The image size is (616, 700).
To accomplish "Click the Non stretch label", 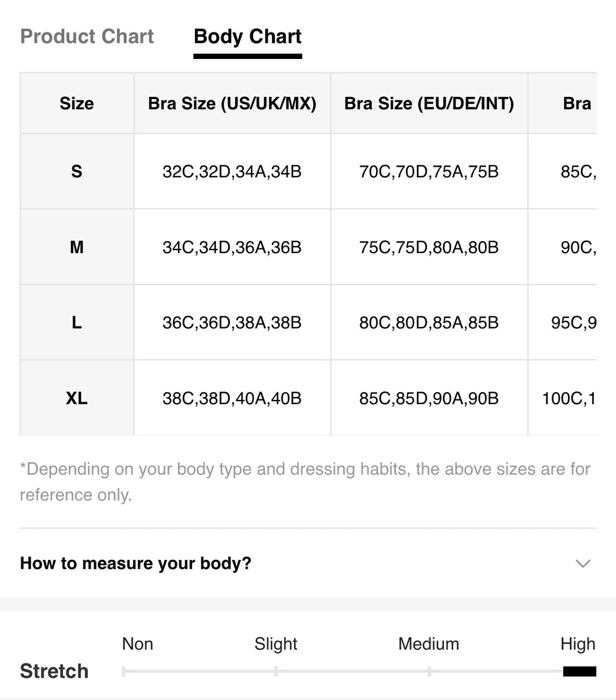I will point(138,643).
